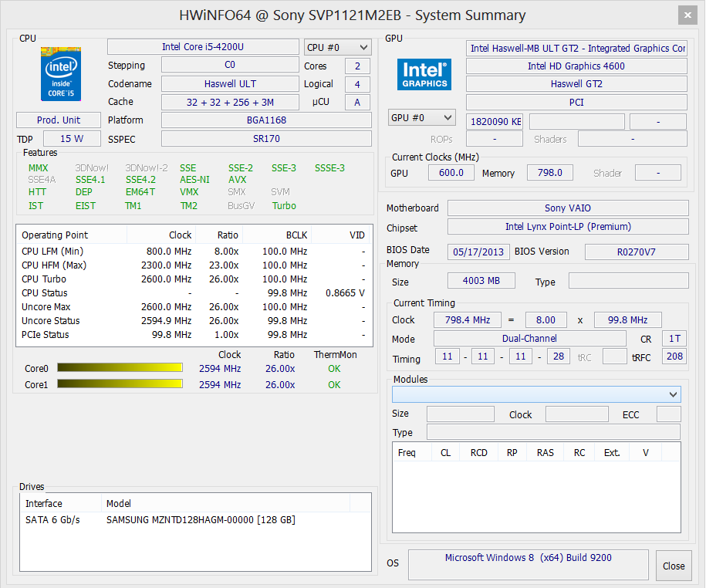
Task: Click the Platform BGA1168 field
Action: pos(266,120)
